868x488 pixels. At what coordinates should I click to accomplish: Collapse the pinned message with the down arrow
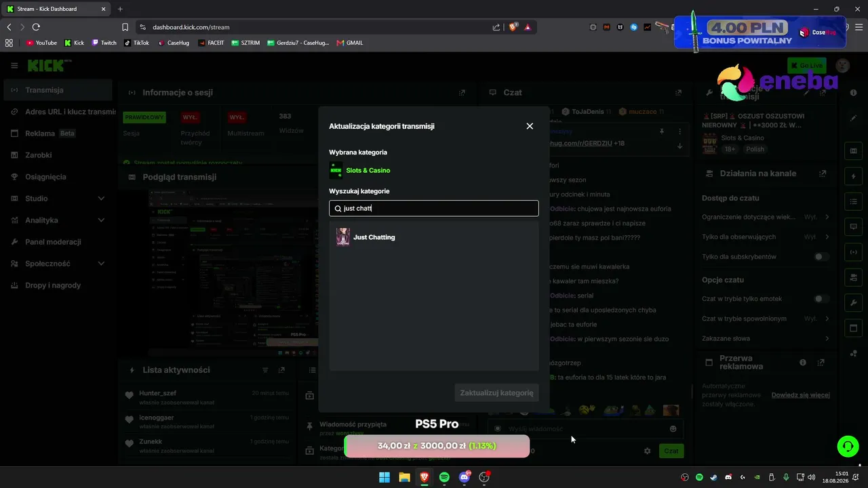(x=679, y=146)
